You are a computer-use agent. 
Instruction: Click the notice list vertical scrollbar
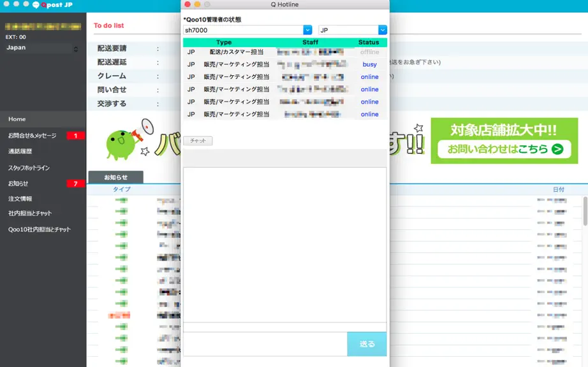pos(585,211)
